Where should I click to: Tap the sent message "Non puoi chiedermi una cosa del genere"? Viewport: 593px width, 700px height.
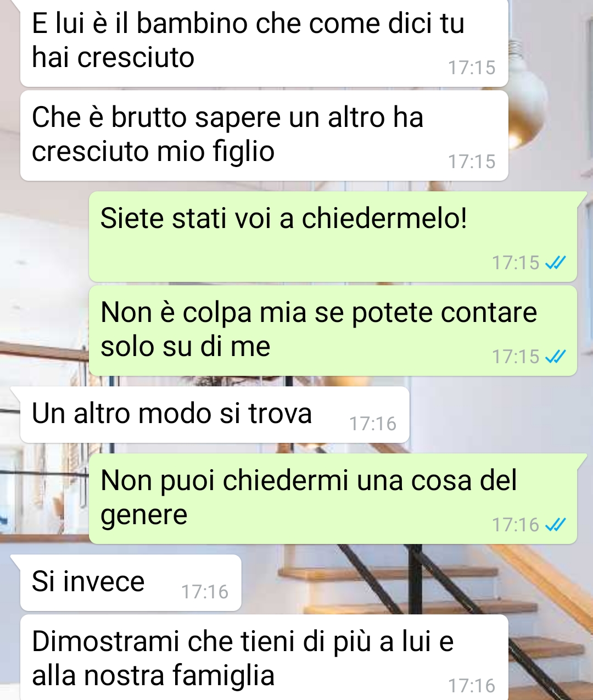click(x=333, y=499)
